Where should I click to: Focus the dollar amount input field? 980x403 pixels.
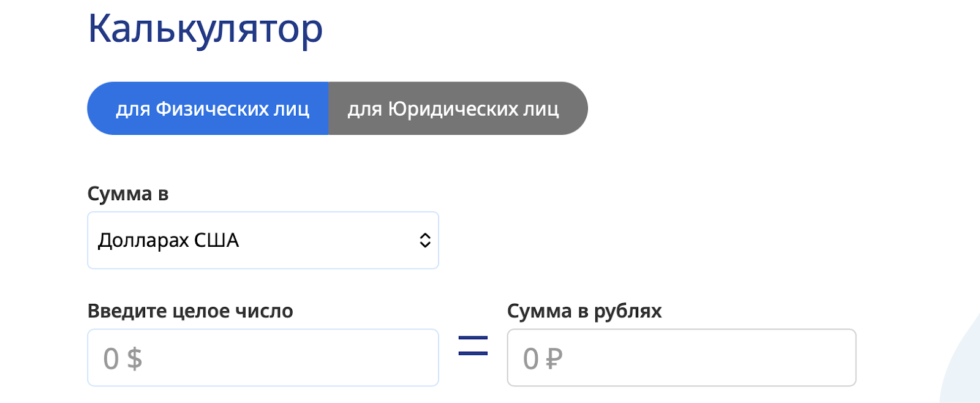point(263,358)
